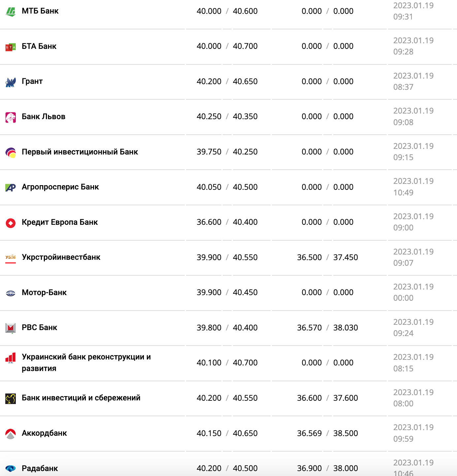Open the Радабанк link
The height and width of the screenshot is (476, 457).
click(40, 468)
